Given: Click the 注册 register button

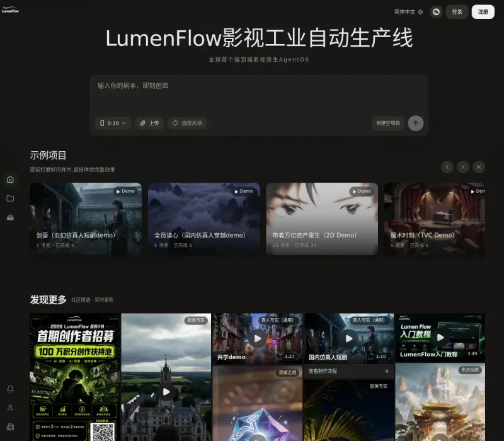Looking at the screenshot, I should click(483, 12).
